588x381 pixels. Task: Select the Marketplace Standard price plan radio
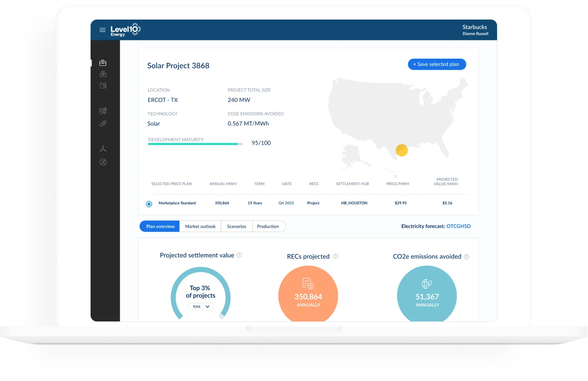(x=149, y=204)
